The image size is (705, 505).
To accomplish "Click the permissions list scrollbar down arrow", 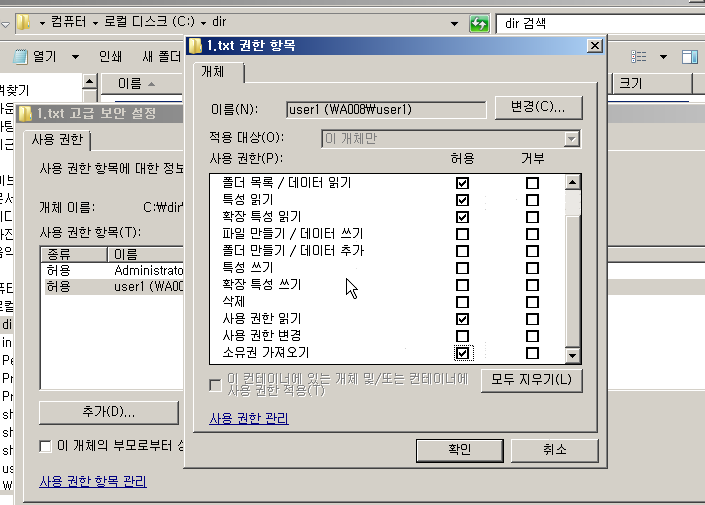I will pyautogui.click(x=572, y=356).
